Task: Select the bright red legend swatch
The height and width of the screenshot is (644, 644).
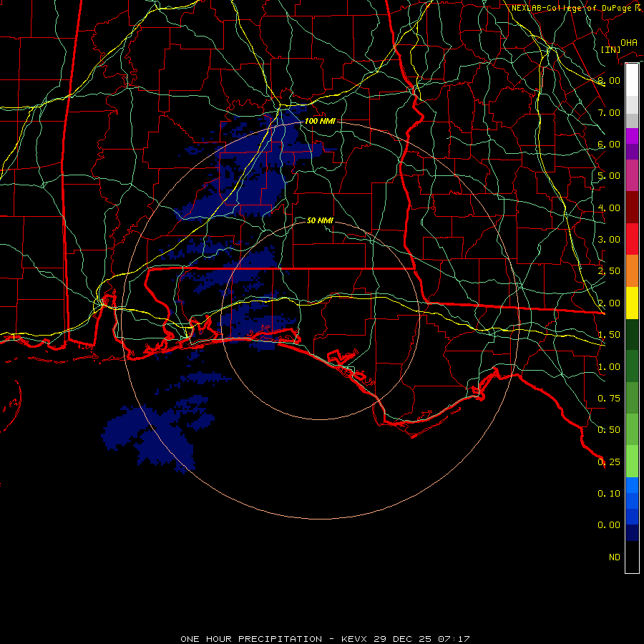Action: pos(632,239)
